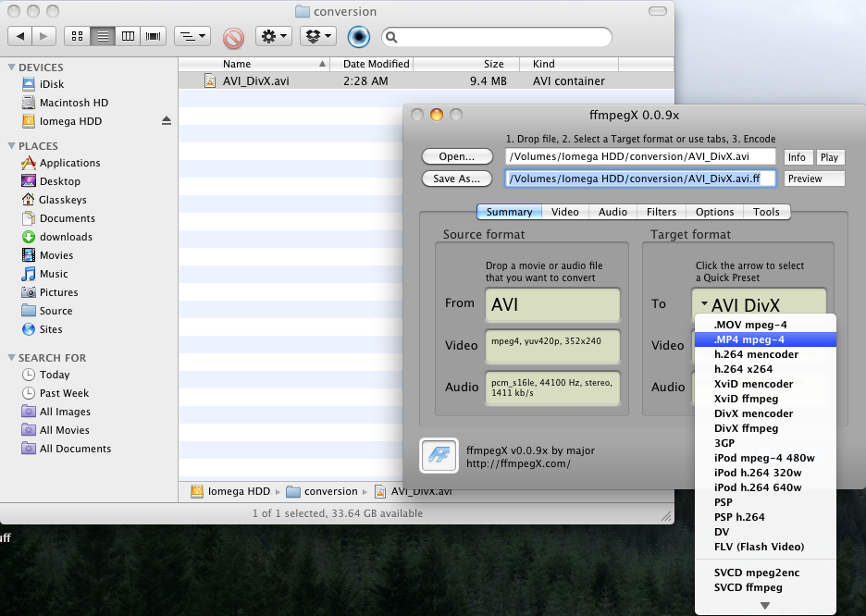Switch Finder to Cover Flow view
This screenshot has width=866, height=616.
coord(154,37)
